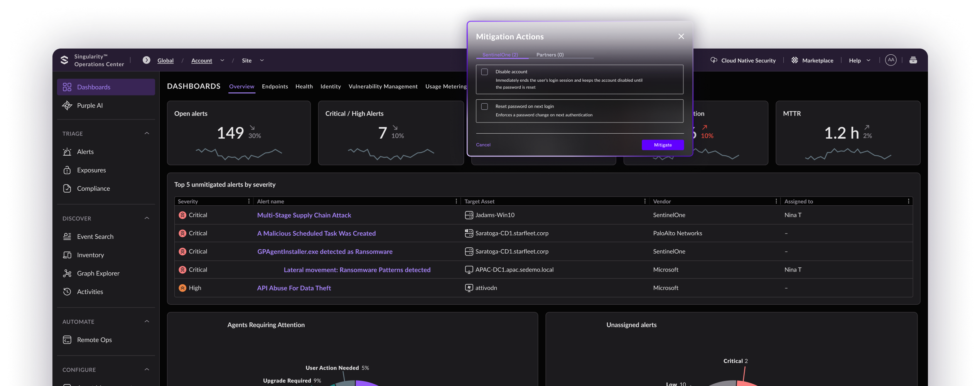Click the Purple AI sidebar icon
This screenshot has width=980, height=386.
click(x=67, y=106)
